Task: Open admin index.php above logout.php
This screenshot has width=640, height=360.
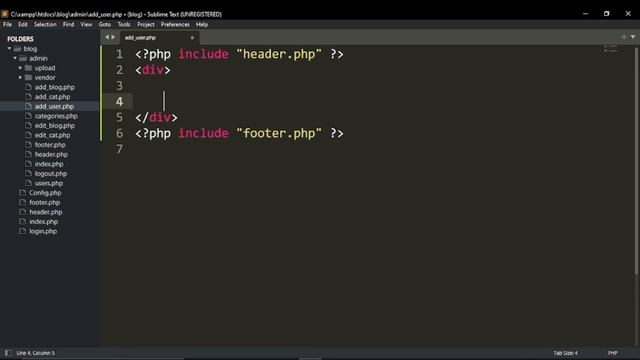Action: [49, 164]
